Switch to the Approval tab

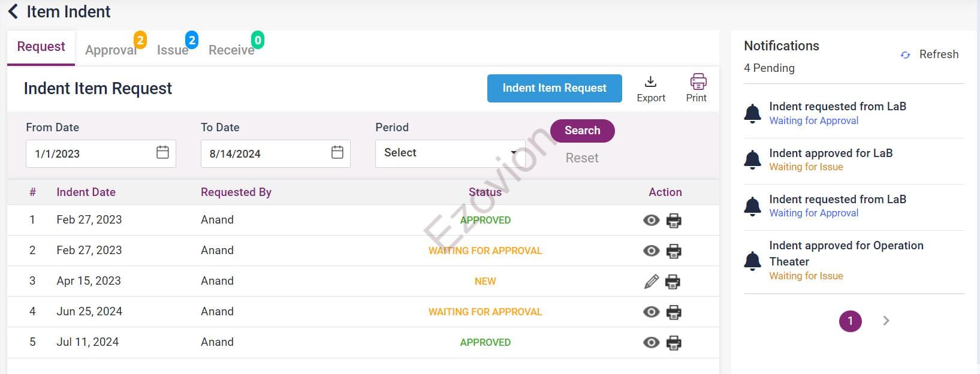pos(111,50)
